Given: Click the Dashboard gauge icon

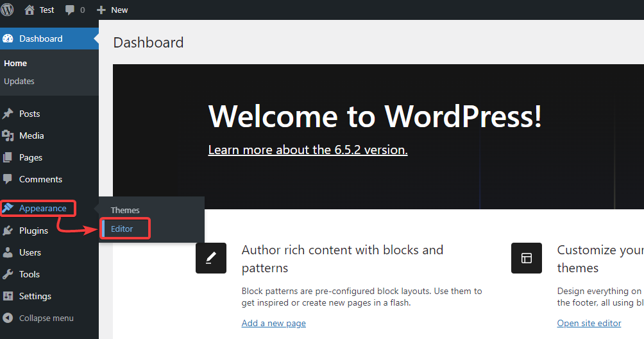Looking at the screenshot, I should tap(8, 39).
